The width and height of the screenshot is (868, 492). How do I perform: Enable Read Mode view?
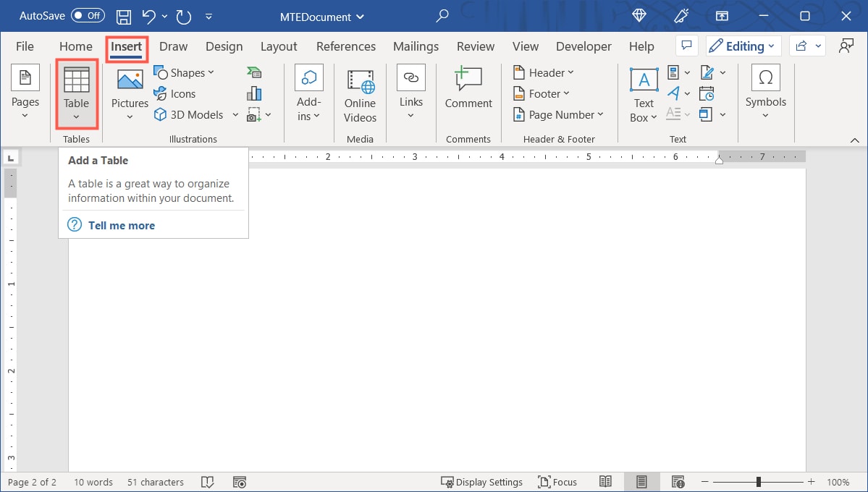[605, 481]
